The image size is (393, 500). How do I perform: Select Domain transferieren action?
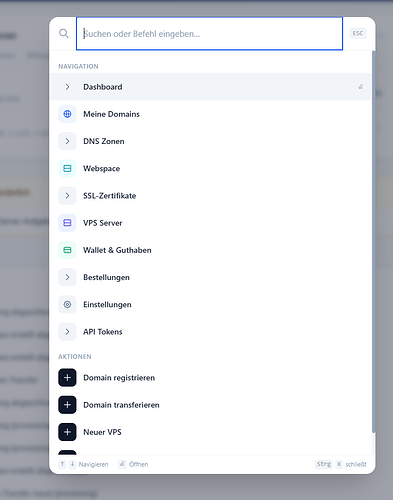(211, 405)
